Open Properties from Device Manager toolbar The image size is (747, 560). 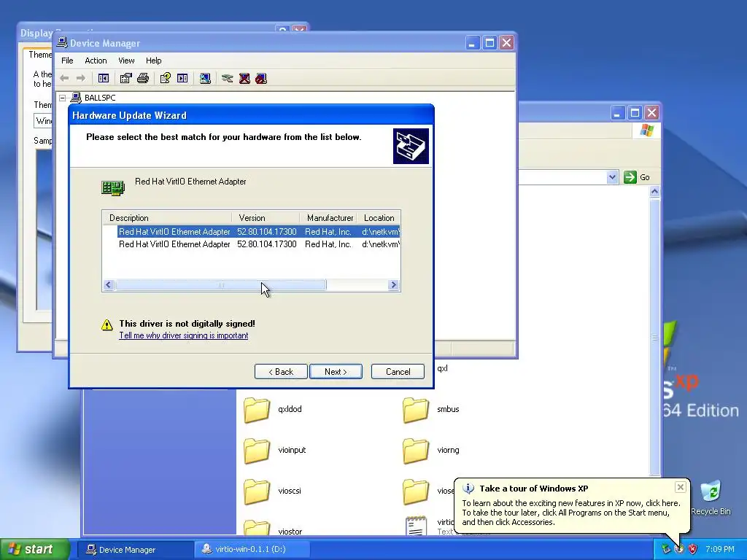click(125, 78)
